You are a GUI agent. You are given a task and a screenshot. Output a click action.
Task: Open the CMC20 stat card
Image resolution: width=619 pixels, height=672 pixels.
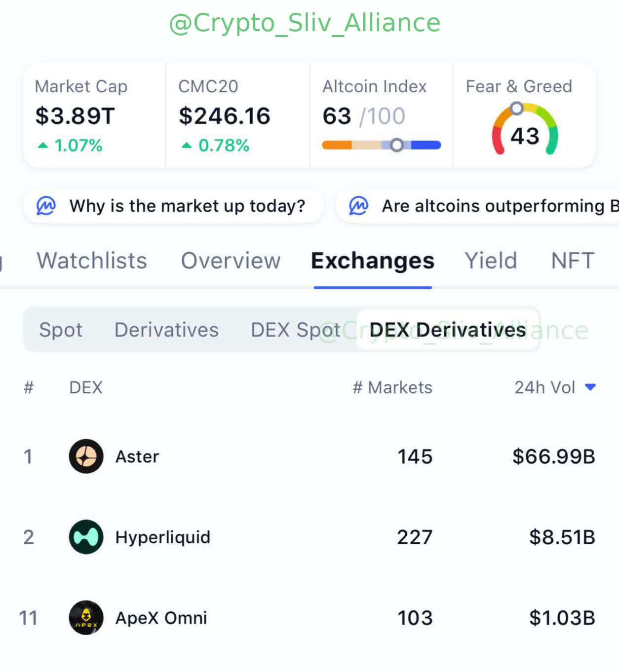tap(237, 115)
